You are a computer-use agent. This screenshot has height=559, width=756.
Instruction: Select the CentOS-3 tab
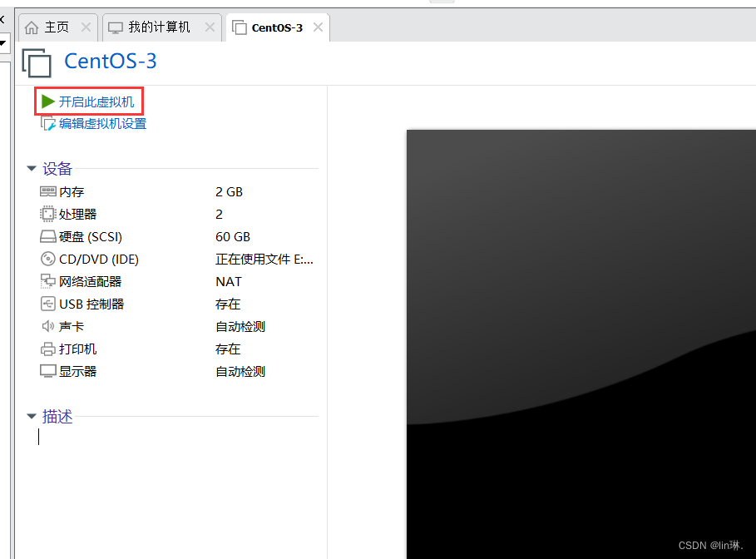(x=277, y=27)
